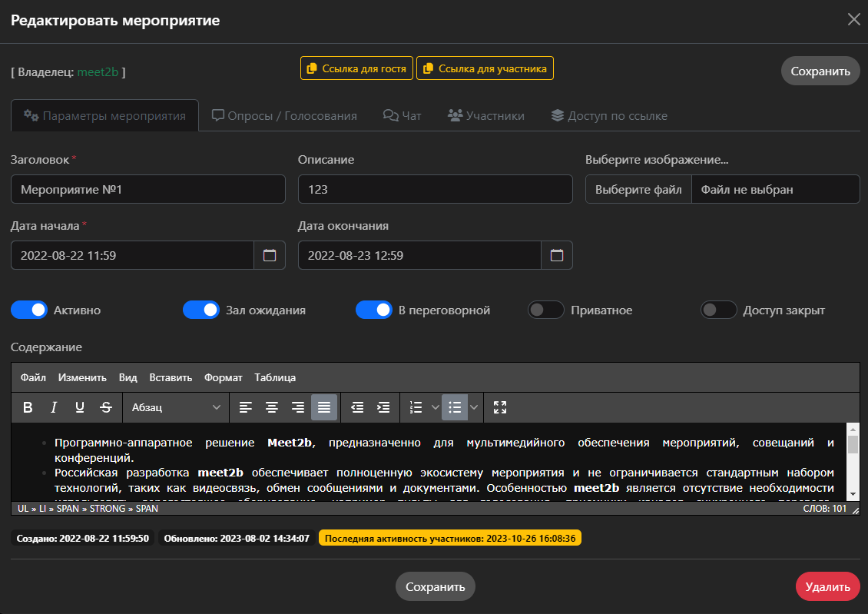Open the bullet list options dropdown
Screen dimensions: 868x614
[475, 407]
